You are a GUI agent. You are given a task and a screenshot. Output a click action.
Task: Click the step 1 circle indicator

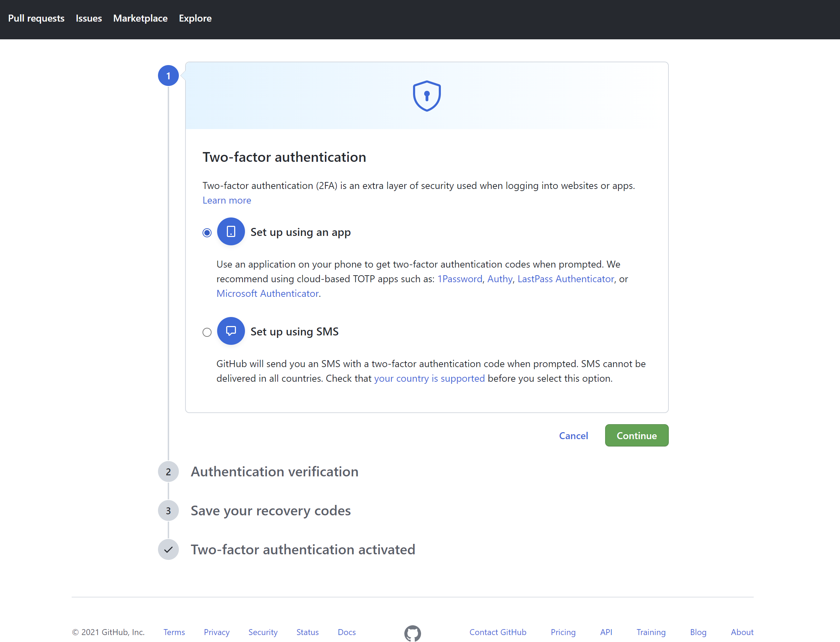tap(168, 75)
